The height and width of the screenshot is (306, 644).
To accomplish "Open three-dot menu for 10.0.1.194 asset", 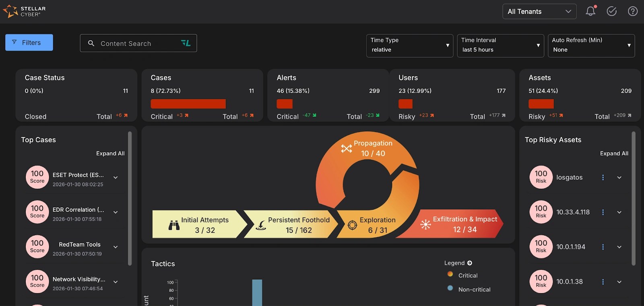I will click(603, 247).
